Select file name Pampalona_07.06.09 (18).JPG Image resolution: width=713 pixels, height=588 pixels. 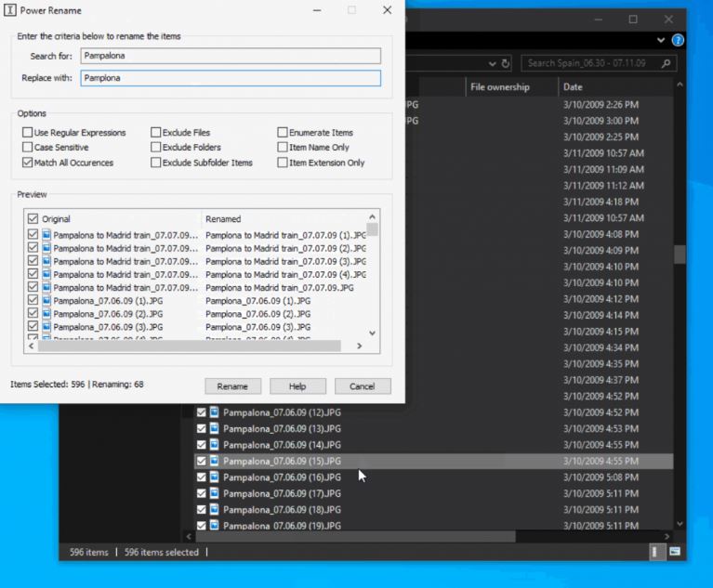282,509
